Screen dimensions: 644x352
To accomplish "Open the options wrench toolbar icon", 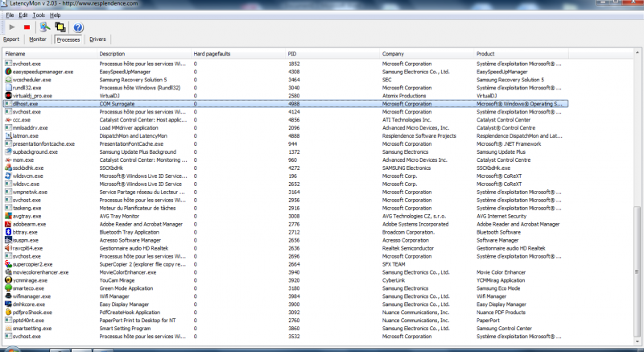I will tap(45, 27).
